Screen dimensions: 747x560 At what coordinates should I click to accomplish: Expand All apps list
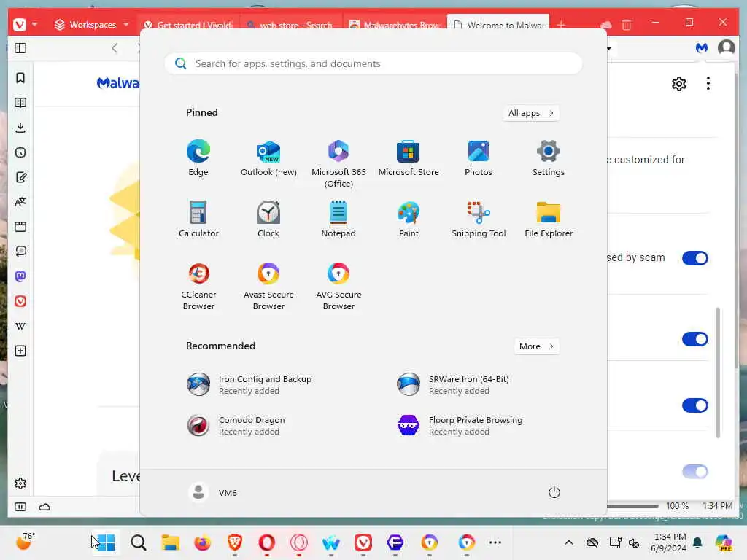pos(531,113)
